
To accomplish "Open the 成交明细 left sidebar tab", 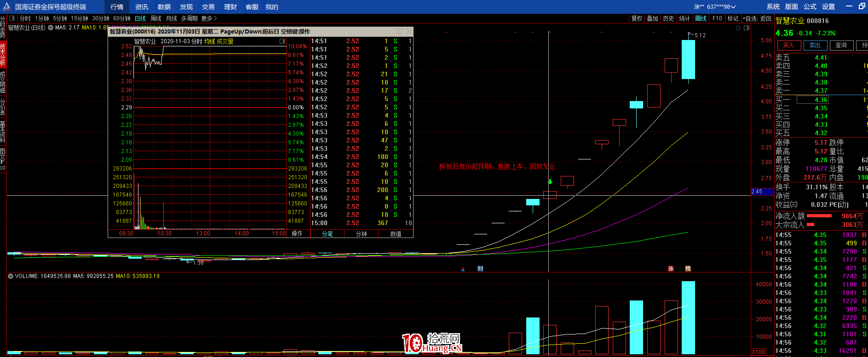I will [x=3, y=82].
